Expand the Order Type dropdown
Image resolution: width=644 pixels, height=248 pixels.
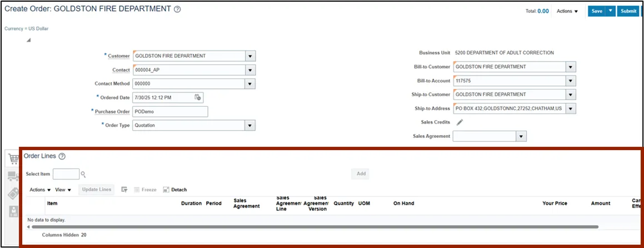[x=250, y=126]
